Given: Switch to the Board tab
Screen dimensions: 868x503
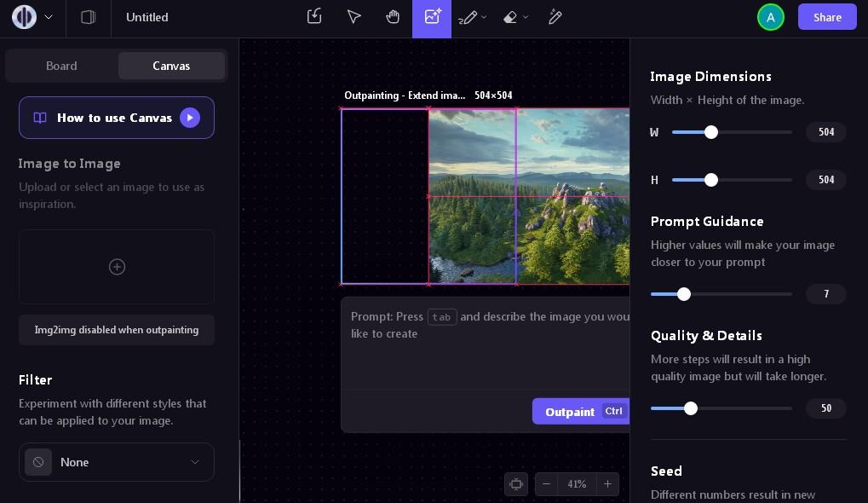Looking at the screenshot, I should coord(61,66).
